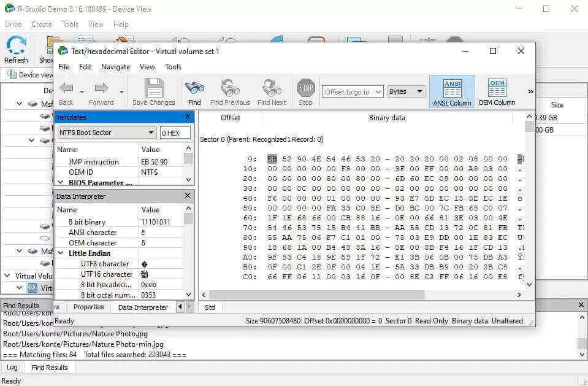
Task: Switch to the Properties tab
Action: click(x=88, y=307)
